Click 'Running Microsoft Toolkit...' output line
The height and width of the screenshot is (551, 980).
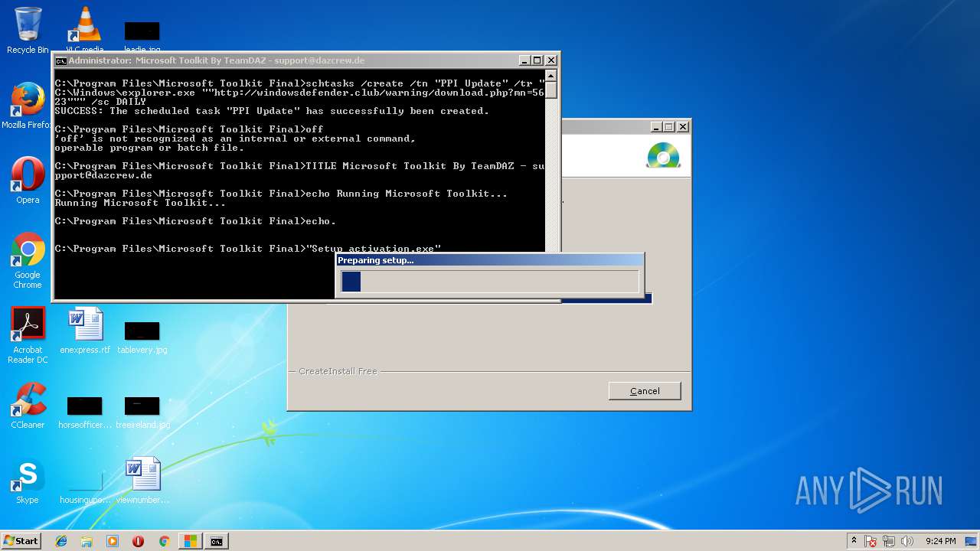tap(140, 203)
